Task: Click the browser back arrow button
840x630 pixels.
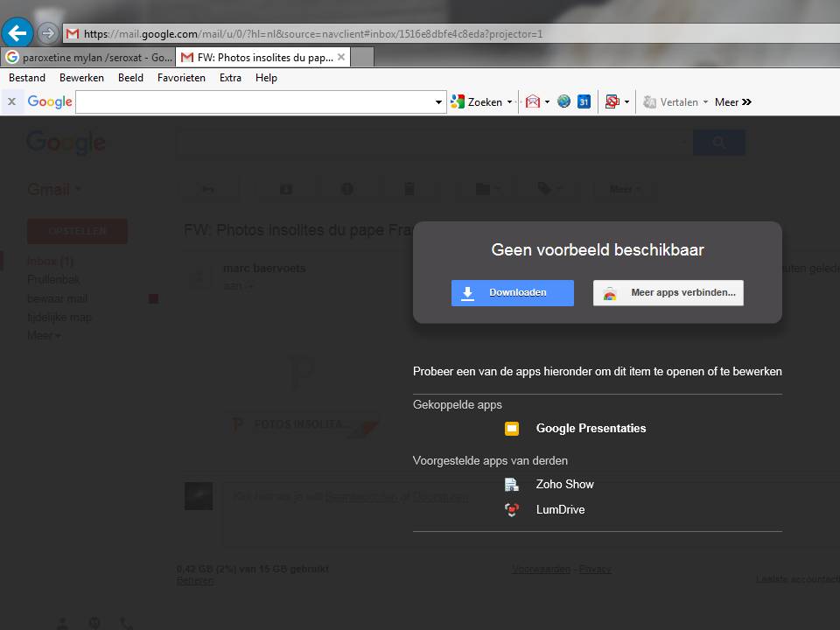Action: 17,33
